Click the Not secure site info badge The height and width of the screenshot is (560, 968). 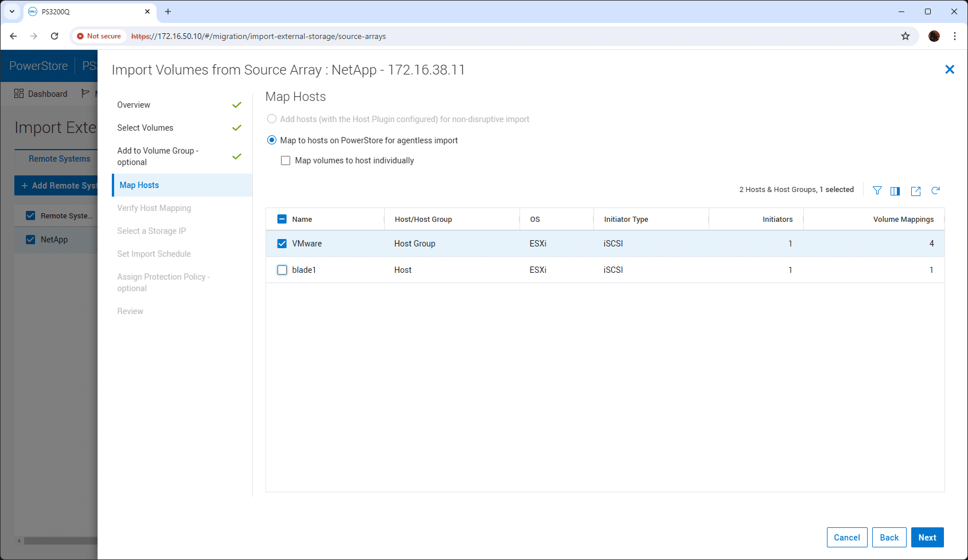[99, 36]
